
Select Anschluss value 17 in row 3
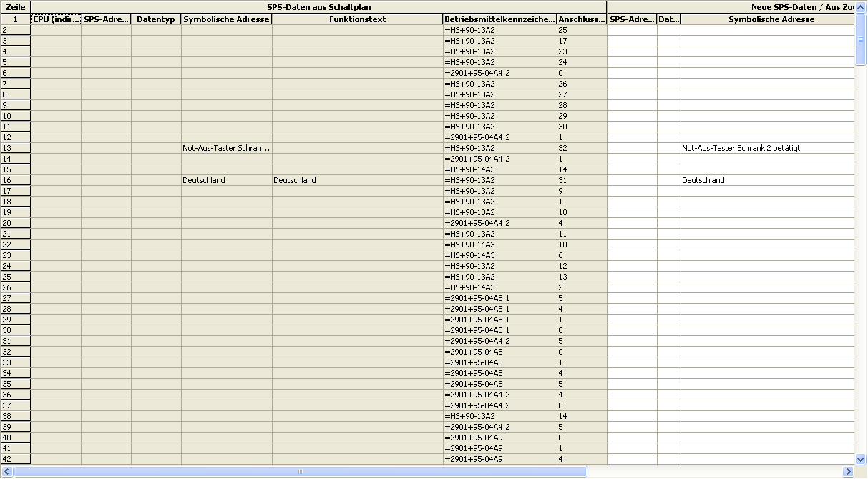click(x=582, y=41)
